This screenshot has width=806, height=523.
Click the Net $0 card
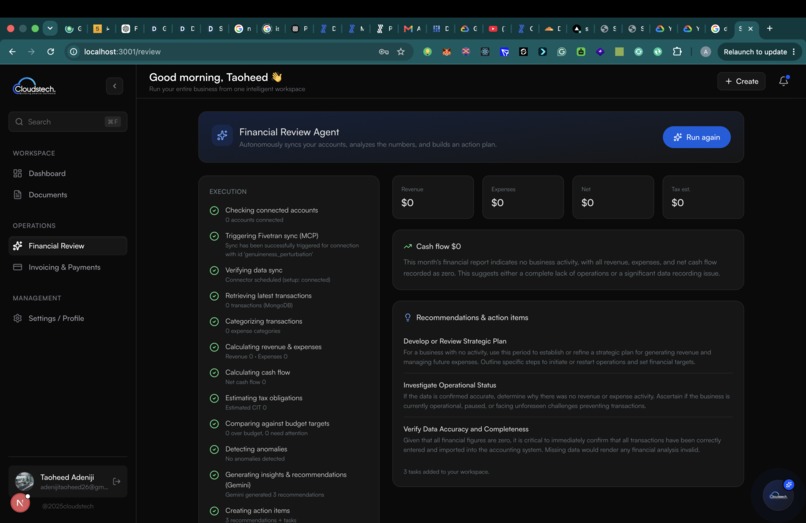tap(613, 197)
